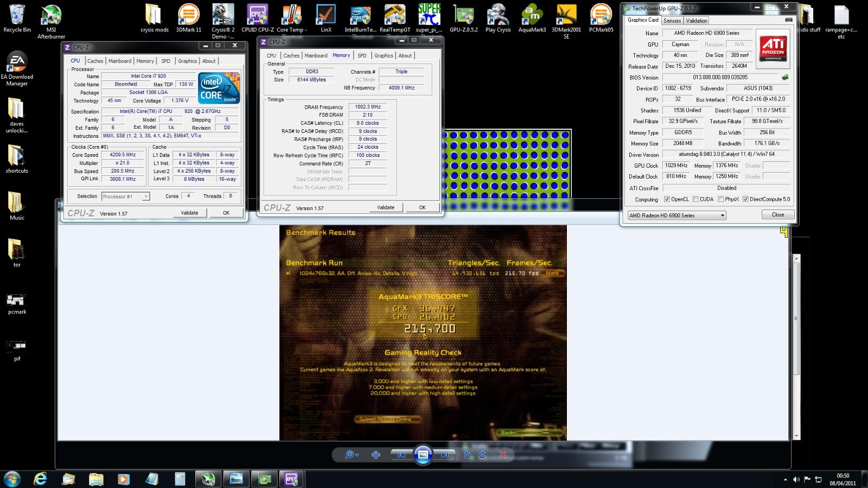Click the ATI Radeon logo in GPU-Z

tap(773, 48)
